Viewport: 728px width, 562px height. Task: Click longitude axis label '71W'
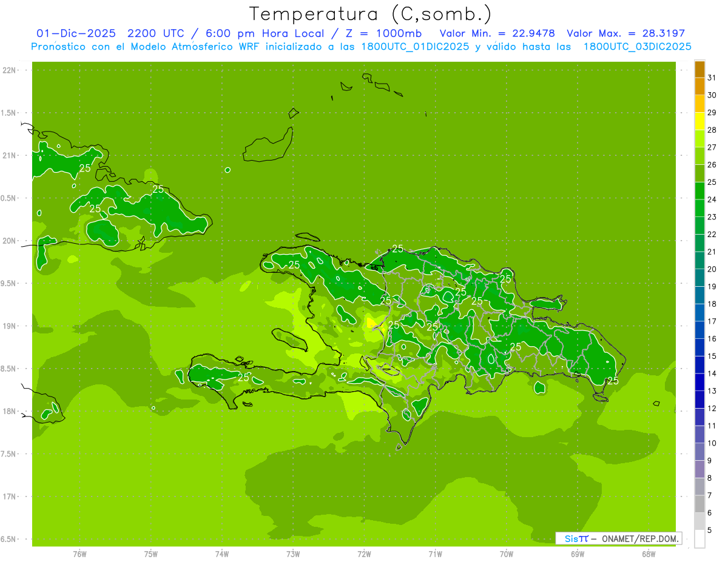[435, 554]
